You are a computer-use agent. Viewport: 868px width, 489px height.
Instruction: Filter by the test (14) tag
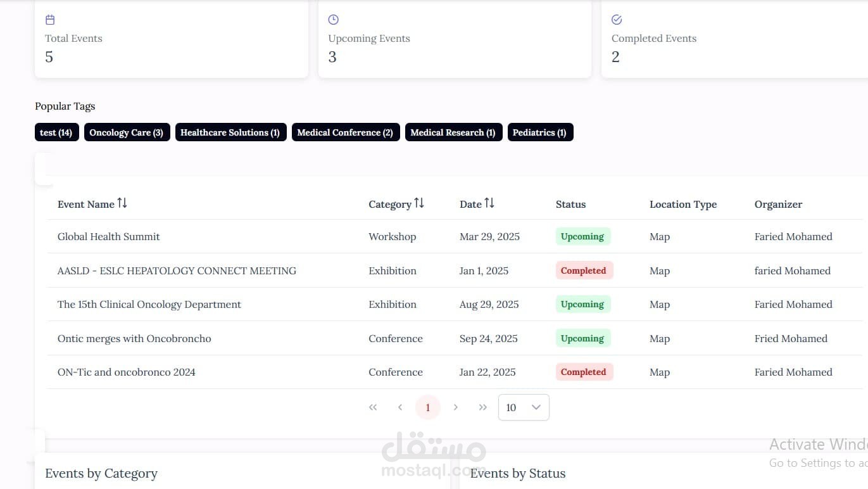point(56,132)
